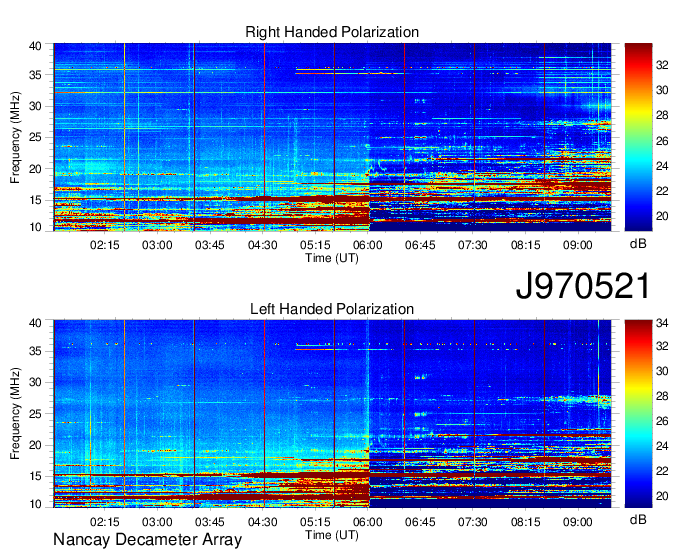Click the 15 MHz tick label on the bottom plot
This screenshot has height=552, width=680.
coord(35,476)
